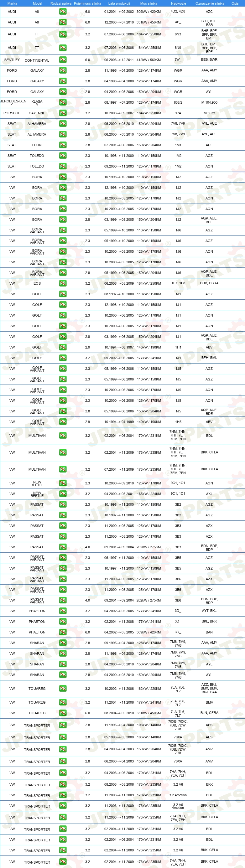Click the Moc silnika column header
This screenshot has width=245, height=868.
(x=149, y=3)
